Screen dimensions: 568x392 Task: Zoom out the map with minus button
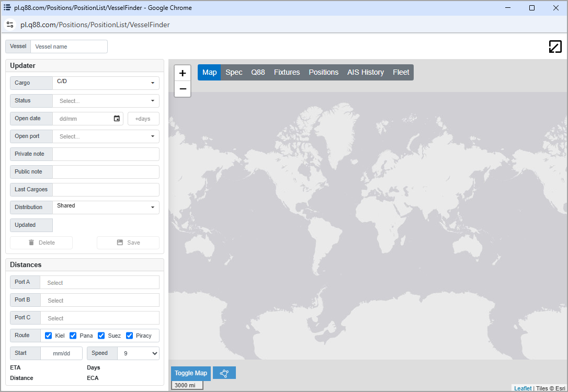tap(183, 89)
